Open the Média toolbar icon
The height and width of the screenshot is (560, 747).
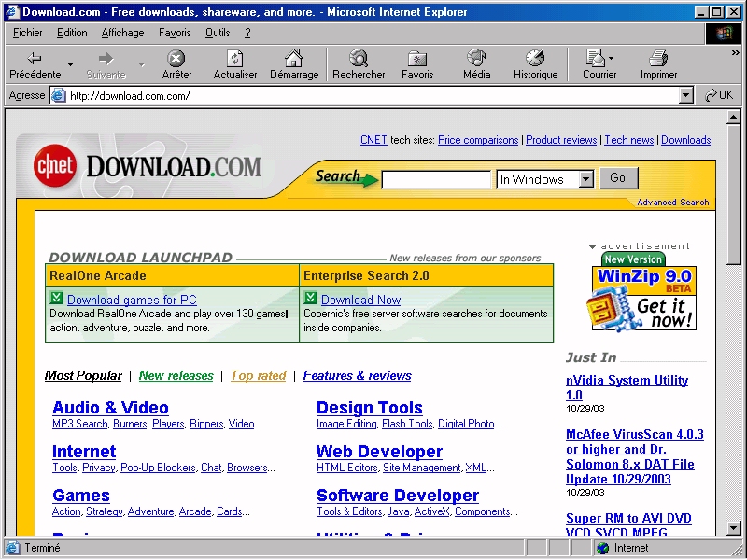[x=476, y=58]
